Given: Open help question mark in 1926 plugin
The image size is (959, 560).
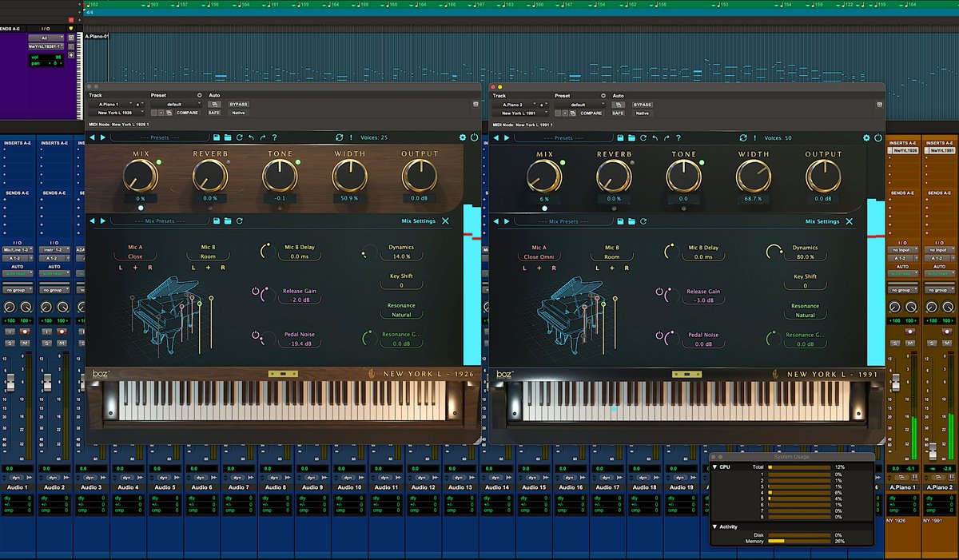Looking at the screenshot, I should coord(274,137).
